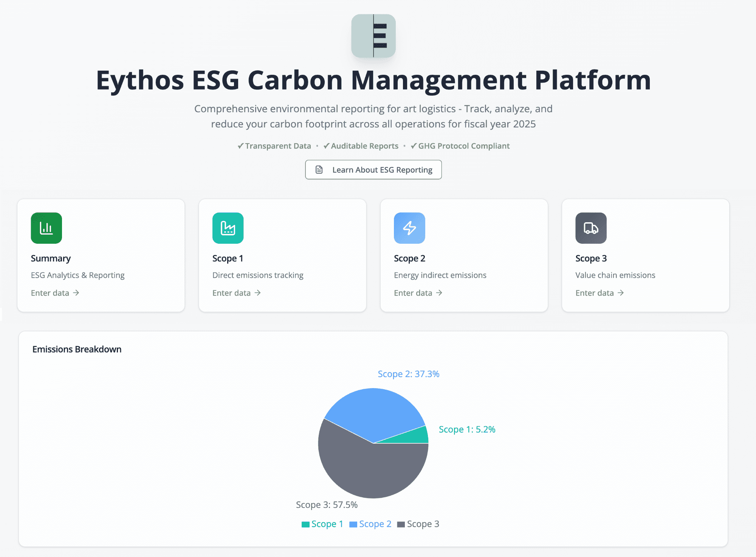This screenshot has width=756, height=557.
Task: Click the Eythos logo icon at top
Action: (x=373, y=36)
